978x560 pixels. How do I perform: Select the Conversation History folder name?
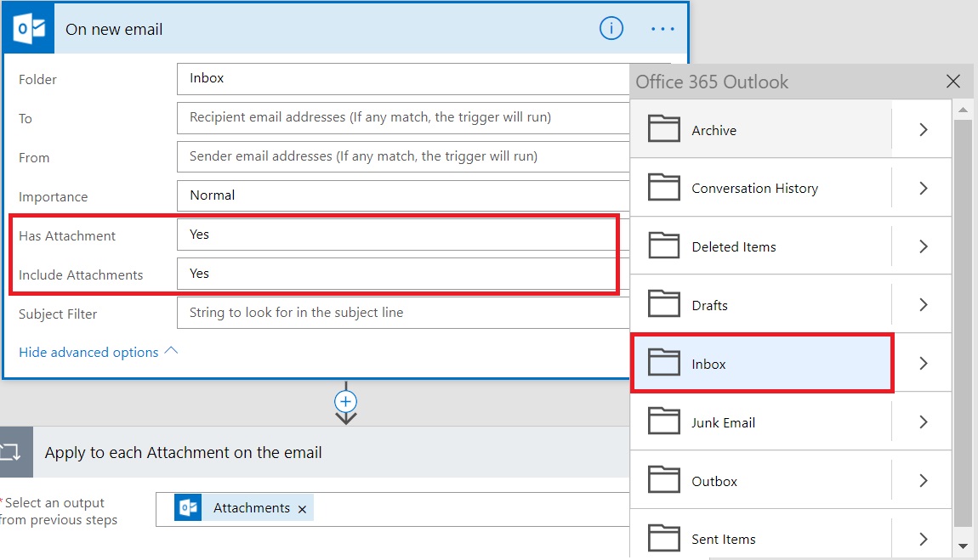[754, 188]
